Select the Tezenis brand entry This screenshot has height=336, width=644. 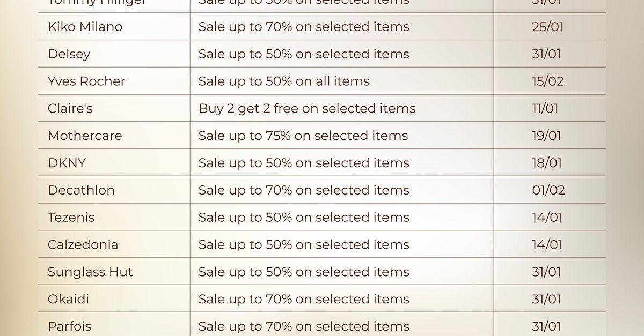(71, 218)
